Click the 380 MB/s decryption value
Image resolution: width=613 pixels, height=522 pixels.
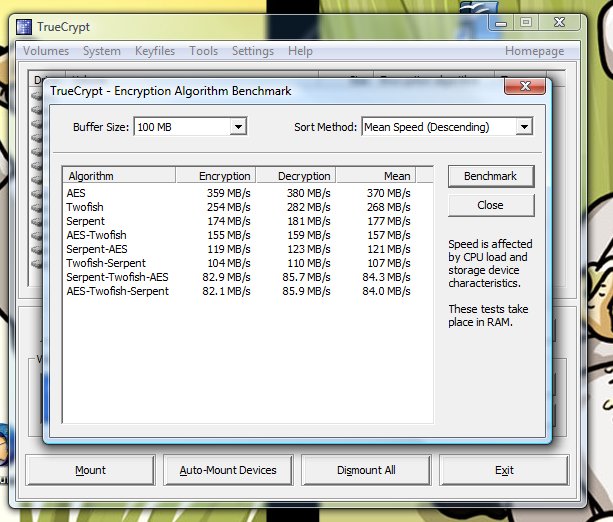(308, 193)
